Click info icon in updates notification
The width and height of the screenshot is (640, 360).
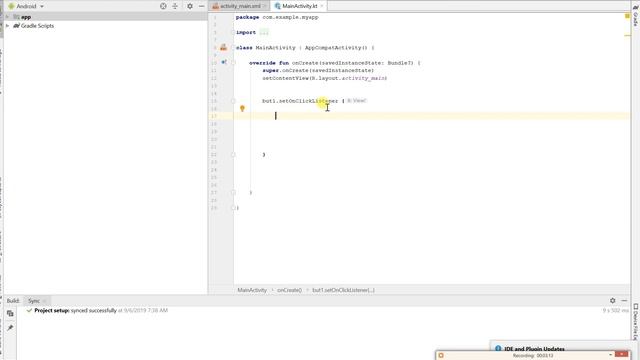click(x=498, y=349)
